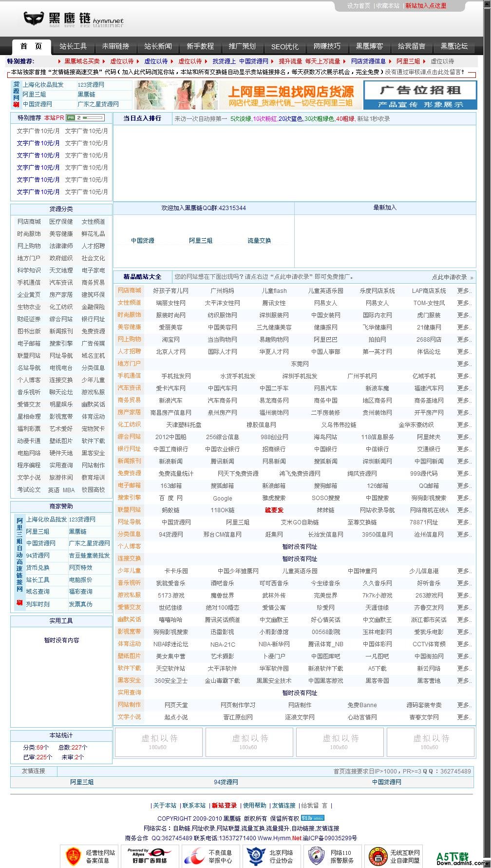Viewport: 491px width, 868px height.
Task: Open the 网店货源信息 link
Action: (368, 61)
